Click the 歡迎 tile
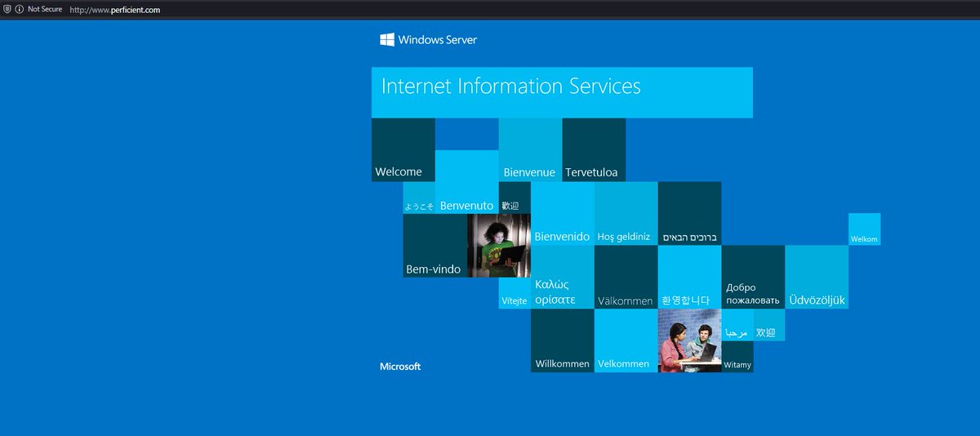980x436 pixels. (514, 198)
